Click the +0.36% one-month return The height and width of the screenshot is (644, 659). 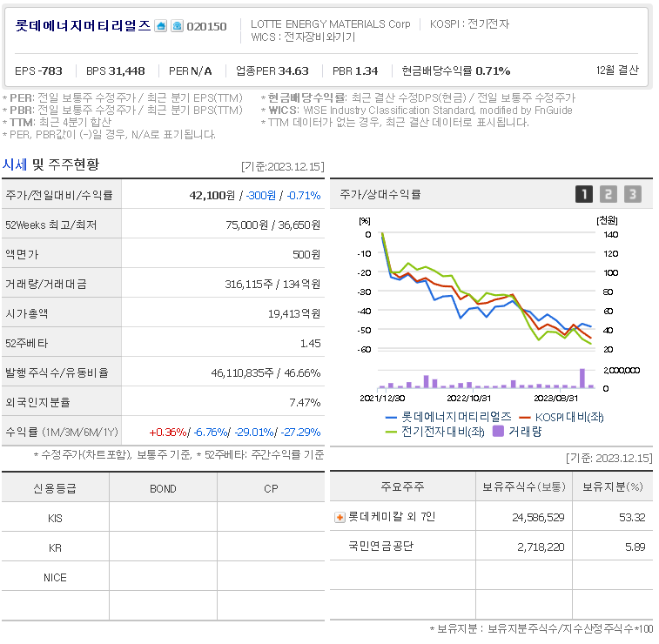click(x=168, y=433)
